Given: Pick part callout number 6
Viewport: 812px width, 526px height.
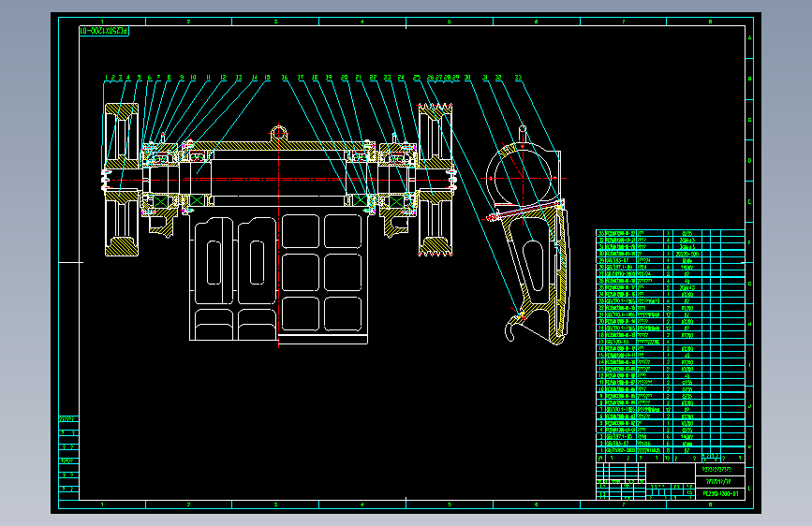Looking at the screenshot, I should pos(150,78).
